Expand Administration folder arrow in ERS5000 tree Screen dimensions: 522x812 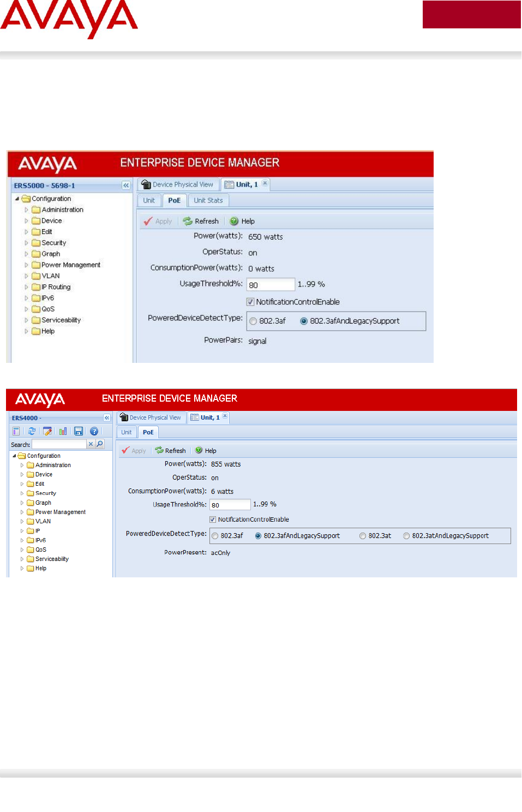point(26,210)
